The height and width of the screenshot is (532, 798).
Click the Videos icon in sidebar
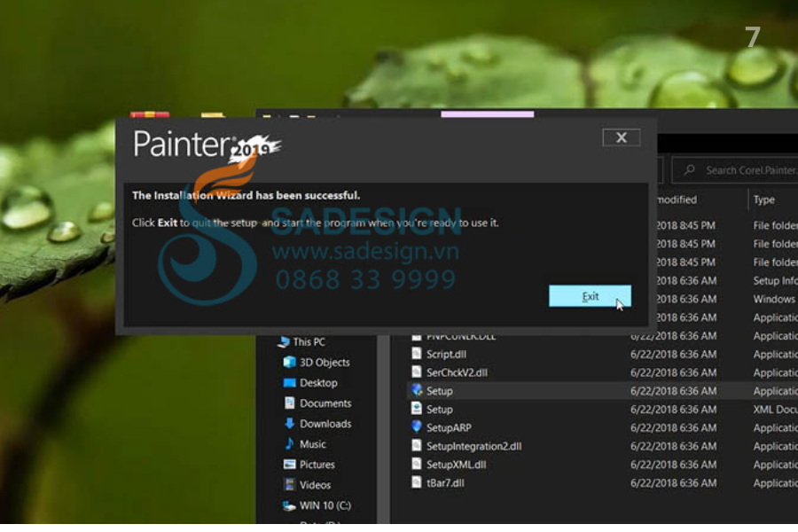coord(289,485)
